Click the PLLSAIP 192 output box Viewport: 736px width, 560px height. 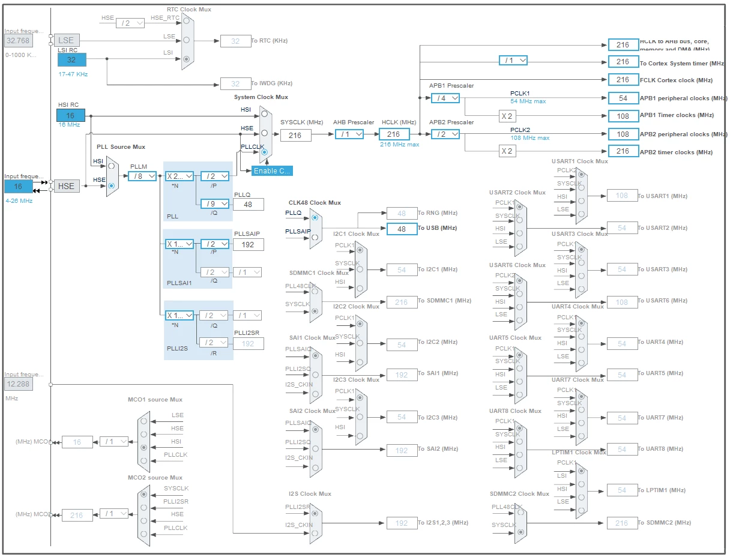[249, 245]
